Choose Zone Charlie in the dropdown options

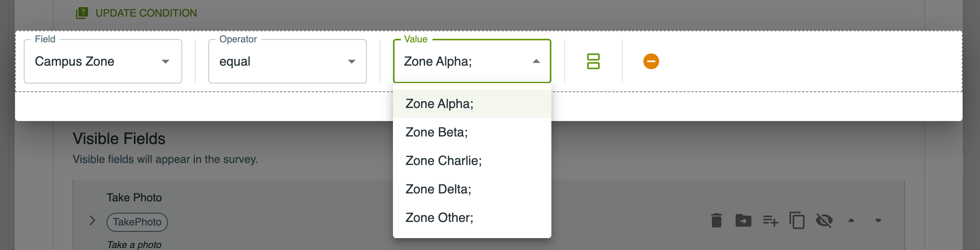(x=443, y=160)
